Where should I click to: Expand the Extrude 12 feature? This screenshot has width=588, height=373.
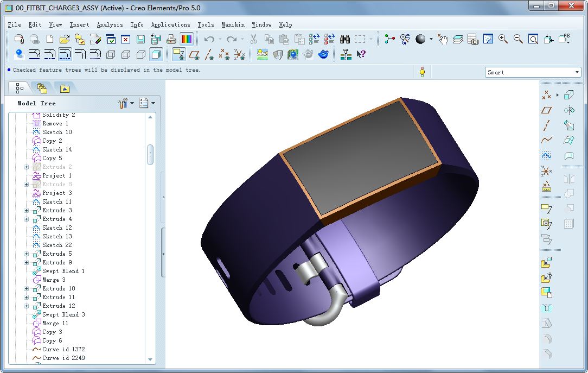click(26, 306)
